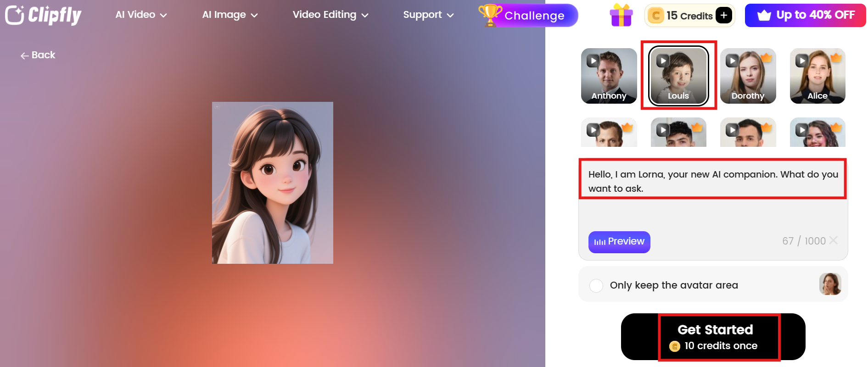The width and height of the screenshot is (868, 367).
Task: Expand the AI Image menu
Action: (x=230, y=15)
